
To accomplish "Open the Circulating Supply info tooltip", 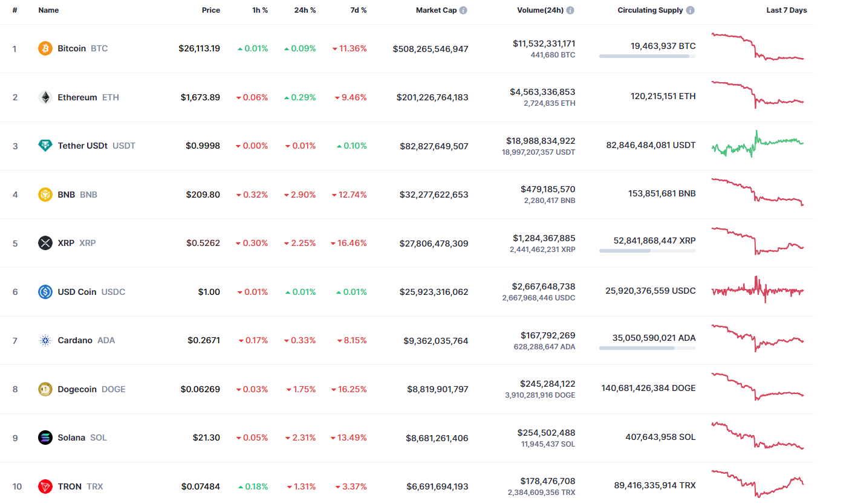I will coord(689,10).
